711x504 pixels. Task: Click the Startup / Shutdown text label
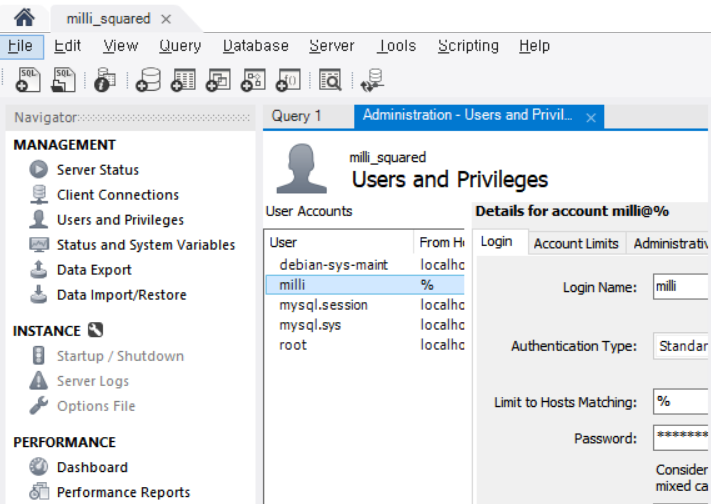point(121,356)
